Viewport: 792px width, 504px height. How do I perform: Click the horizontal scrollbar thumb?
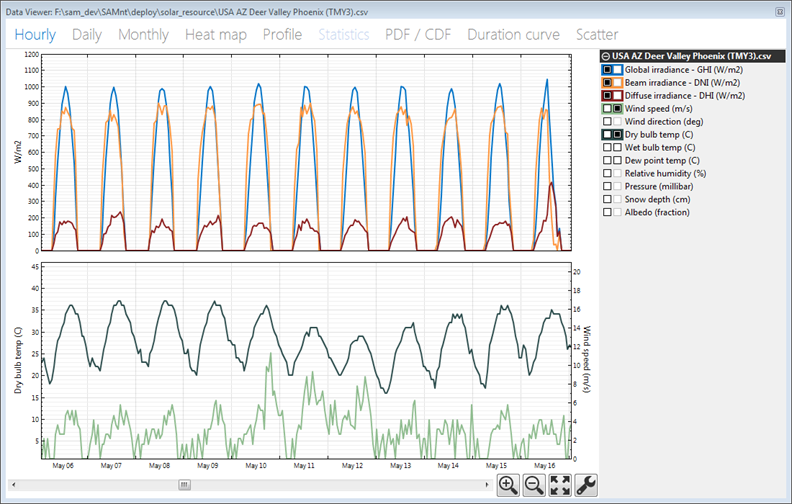coord(184,484)
